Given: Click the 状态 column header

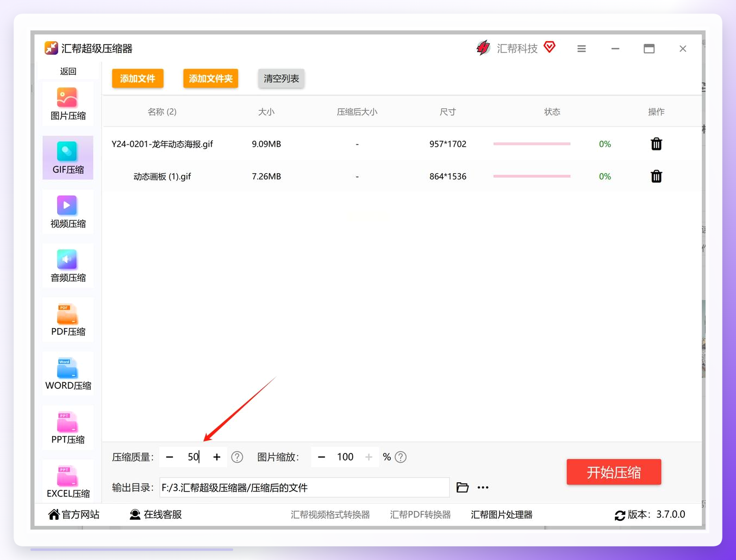Looking at the screenshot, I should (552, 112).
